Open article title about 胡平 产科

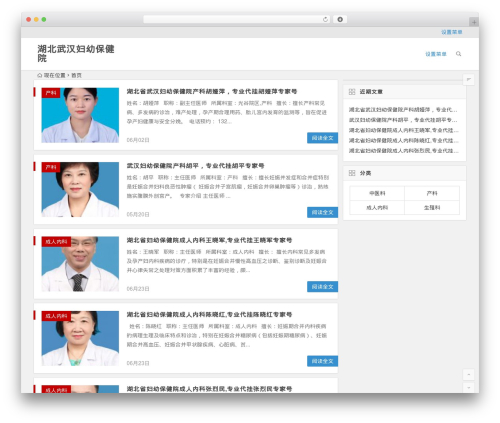point(195,166)
